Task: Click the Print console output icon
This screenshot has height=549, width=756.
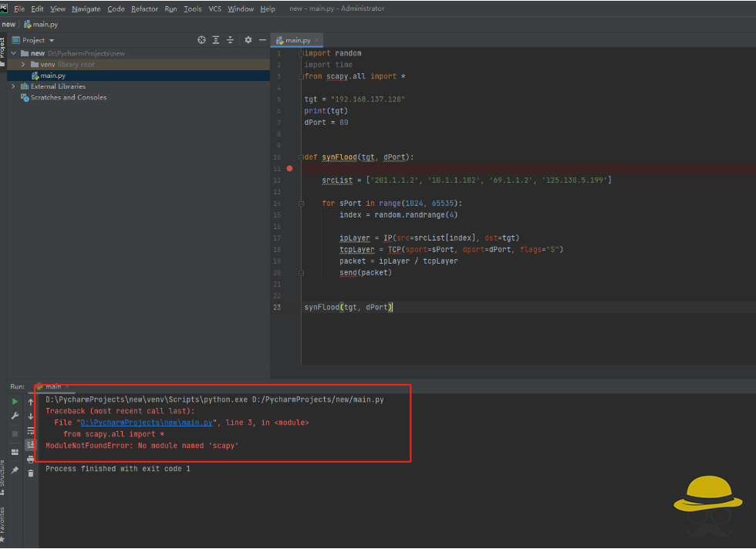Action: (x=31, y=460)
